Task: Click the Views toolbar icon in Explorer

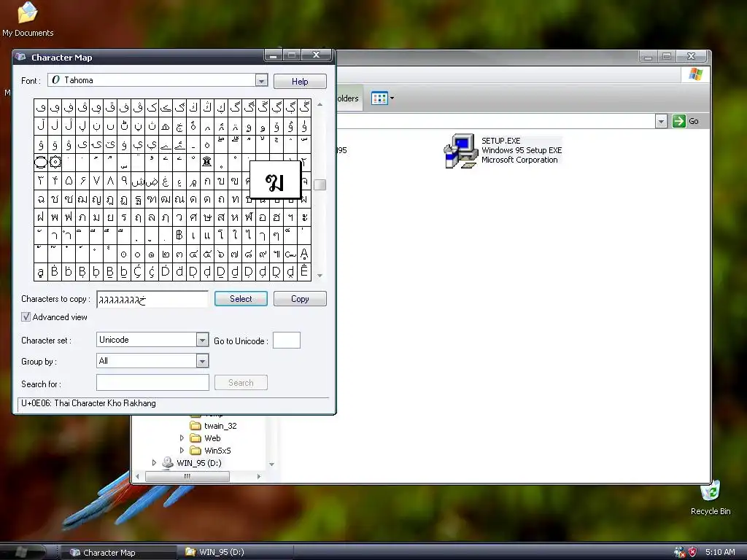Action: coord(379,98)
